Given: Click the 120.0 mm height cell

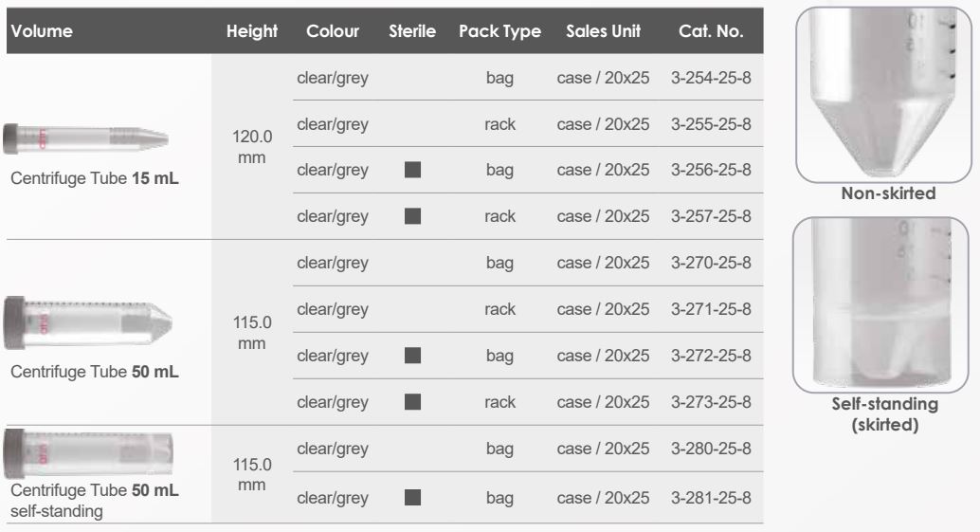Looking at the screenshot, I should pos(251,147).
